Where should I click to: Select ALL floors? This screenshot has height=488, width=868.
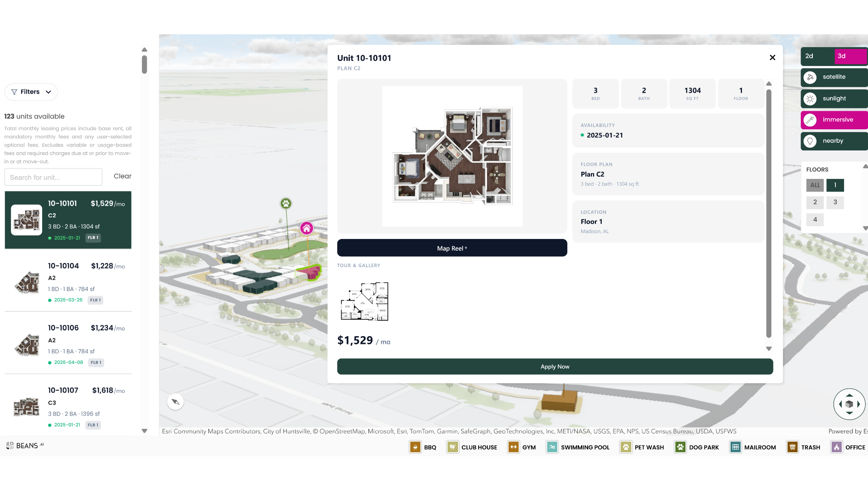(815, 185)
